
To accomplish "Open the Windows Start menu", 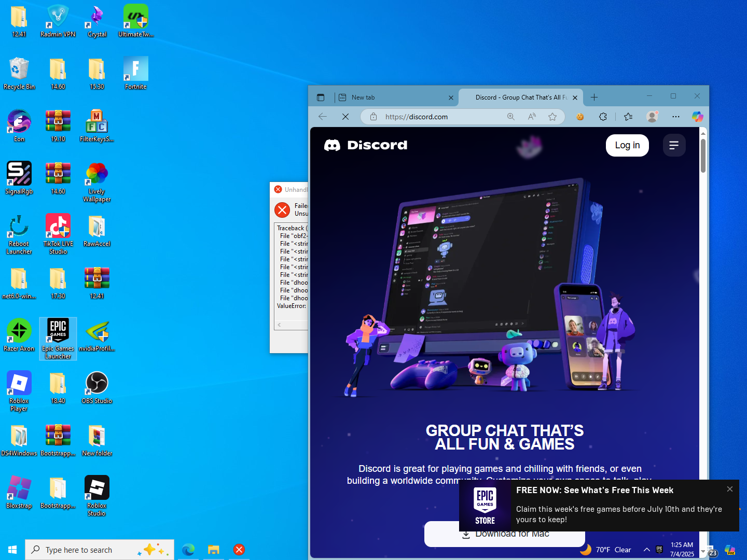I will coord(12,550).
